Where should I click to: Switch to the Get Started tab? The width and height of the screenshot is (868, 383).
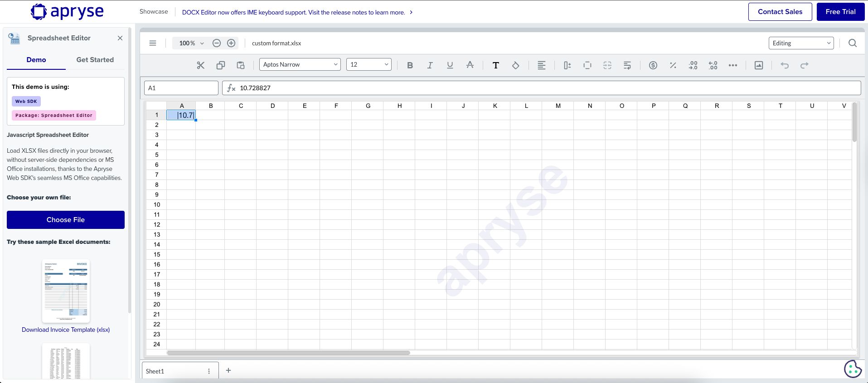tap(95, 60)
